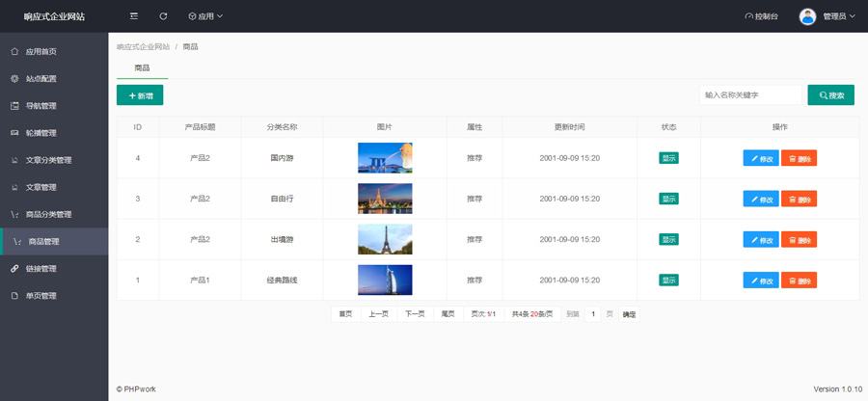Click the green 新增 button
The width and height of the screenshot is (868, 401).
coord(140,95)
